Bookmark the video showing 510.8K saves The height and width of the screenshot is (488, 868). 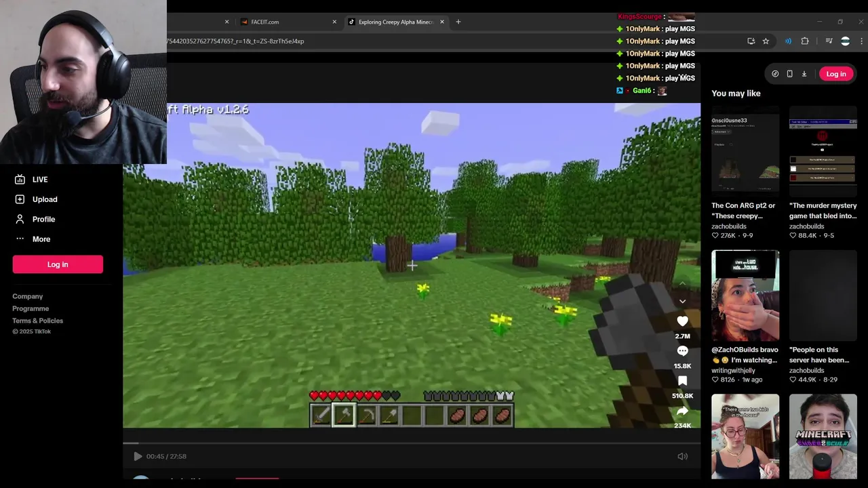(682, 381)
